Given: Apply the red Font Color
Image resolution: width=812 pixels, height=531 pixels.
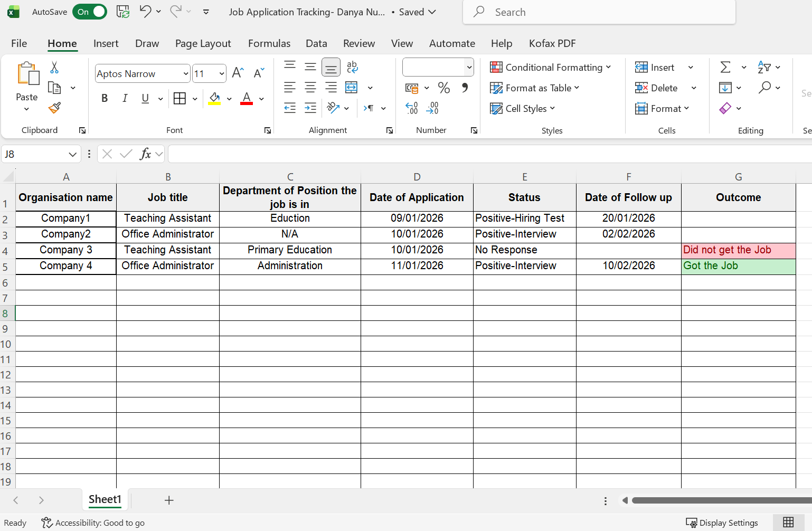Looking at the screenshot, I should coord(247,99).
